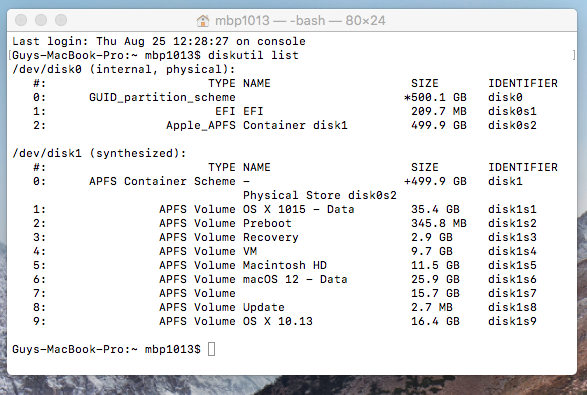Viewport: 587px width, 395px height.
Task: Click the '11.5 GB' size value
Action: (435, 265)
